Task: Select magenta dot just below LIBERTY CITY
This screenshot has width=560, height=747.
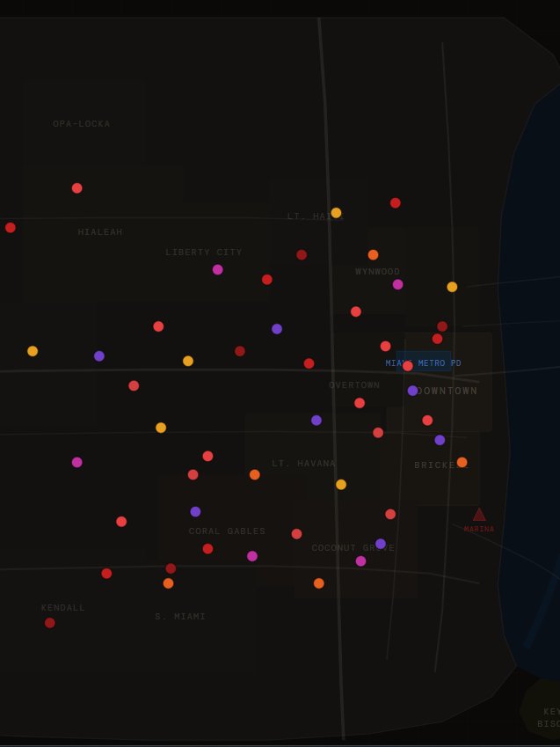Action: tap(218, 269)
